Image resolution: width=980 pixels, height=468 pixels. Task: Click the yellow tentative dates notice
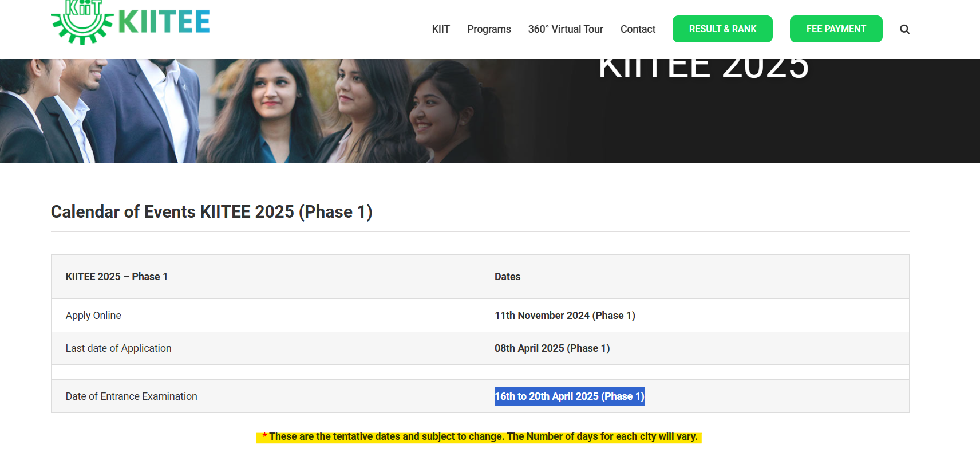click(x=479, y=437)
